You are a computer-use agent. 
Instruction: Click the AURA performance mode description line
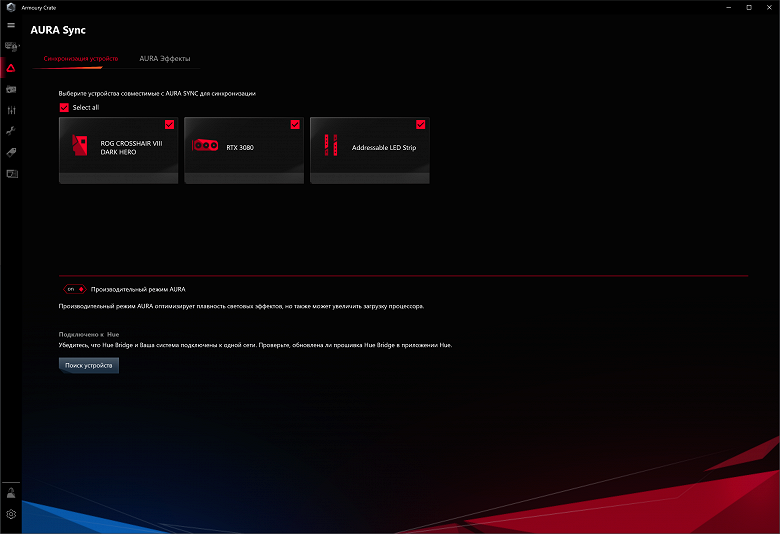(x=241, y=306)
